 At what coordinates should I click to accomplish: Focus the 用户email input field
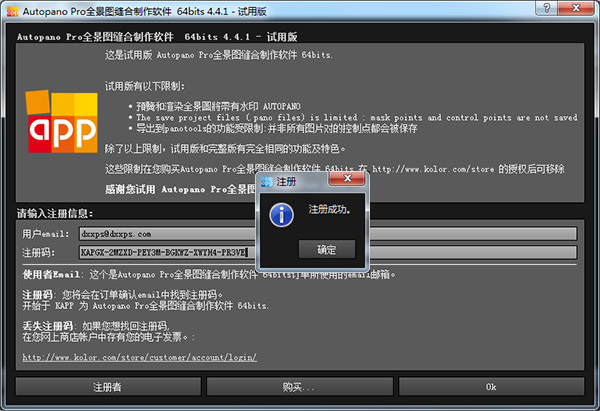coord(328,233)
